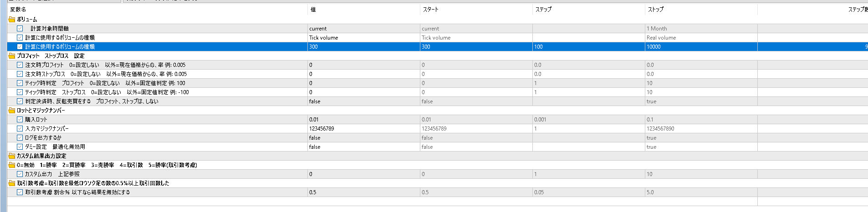Open the false value of ダミー設定 最適化無効用
Screen dimensions: 868x212
tap(363, 147)
